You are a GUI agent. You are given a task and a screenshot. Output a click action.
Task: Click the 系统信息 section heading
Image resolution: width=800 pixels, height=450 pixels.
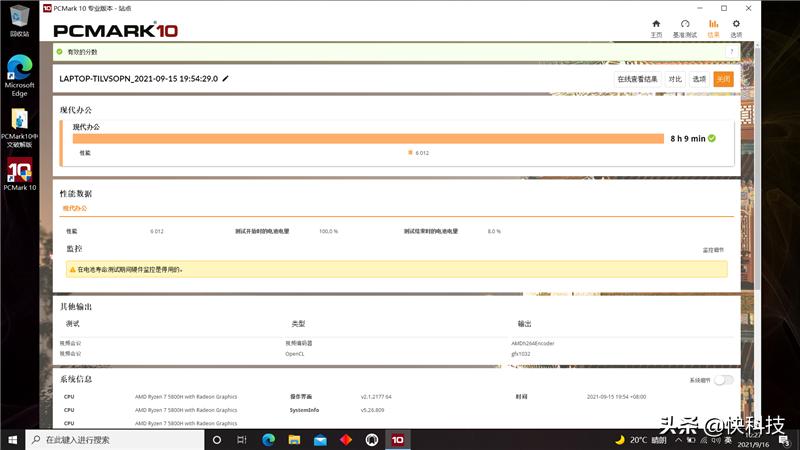76,379
